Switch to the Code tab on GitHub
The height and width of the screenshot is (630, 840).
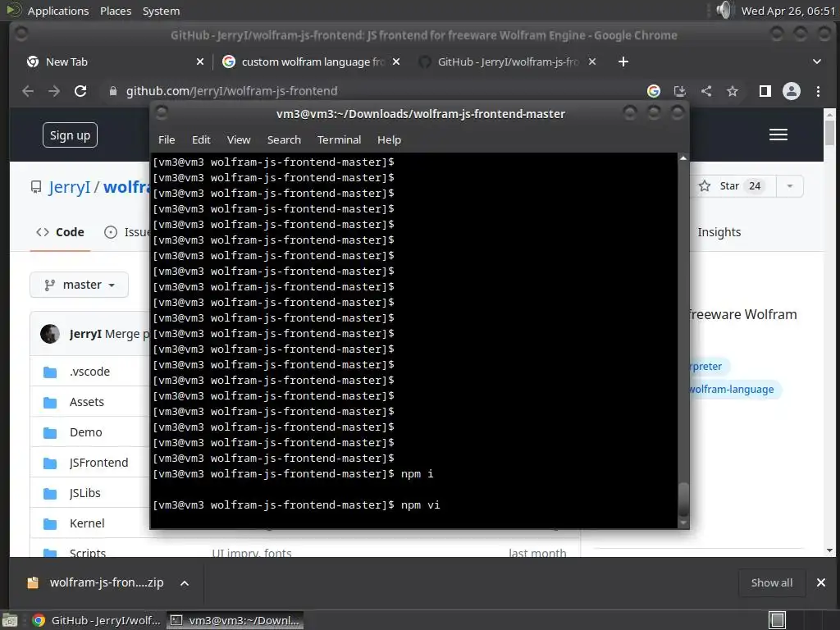[x=60, y=232]
